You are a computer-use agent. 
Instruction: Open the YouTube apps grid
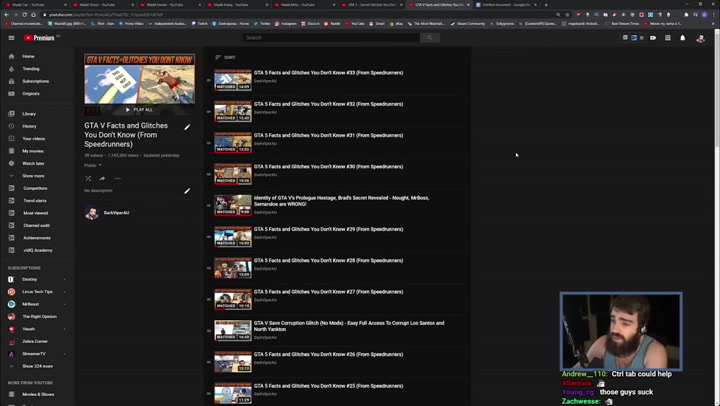click(x=668, y=38)
